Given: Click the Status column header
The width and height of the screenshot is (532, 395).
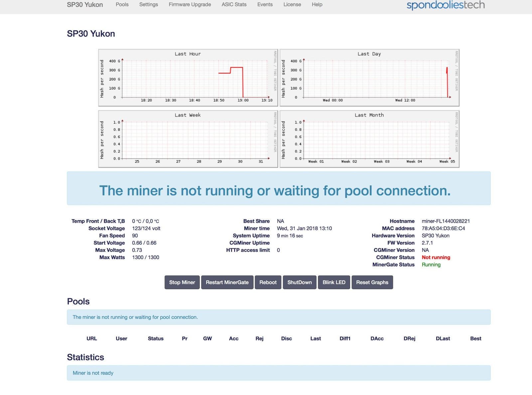Looking at the screenshot, I should [156, 338].
